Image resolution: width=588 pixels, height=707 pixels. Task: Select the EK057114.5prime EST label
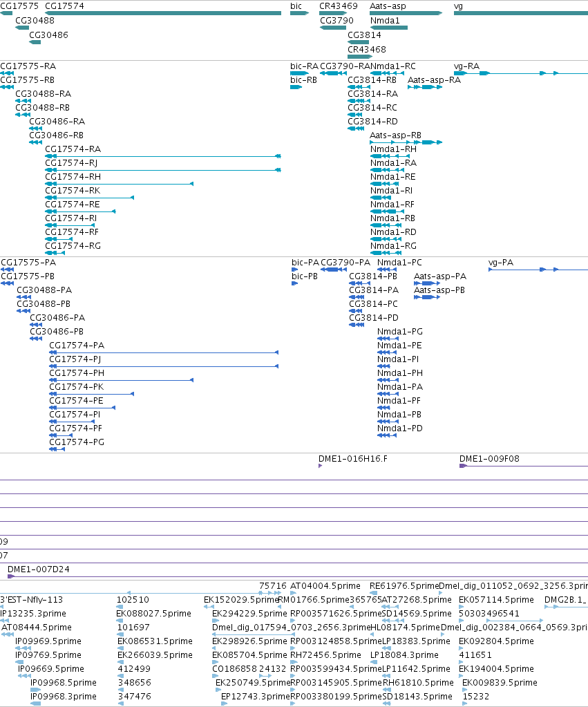point(496,600)
